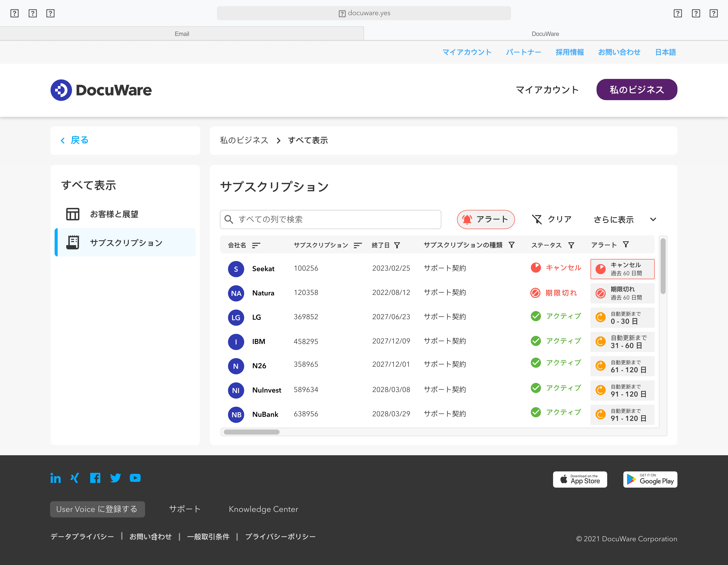Open the Facebook footer icon

tap(95, 478)
